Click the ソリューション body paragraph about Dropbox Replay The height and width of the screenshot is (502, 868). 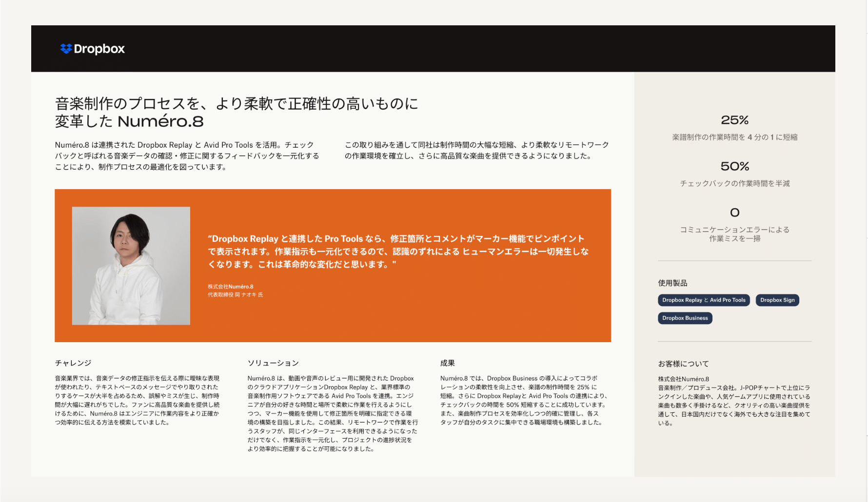coord(333,413)
